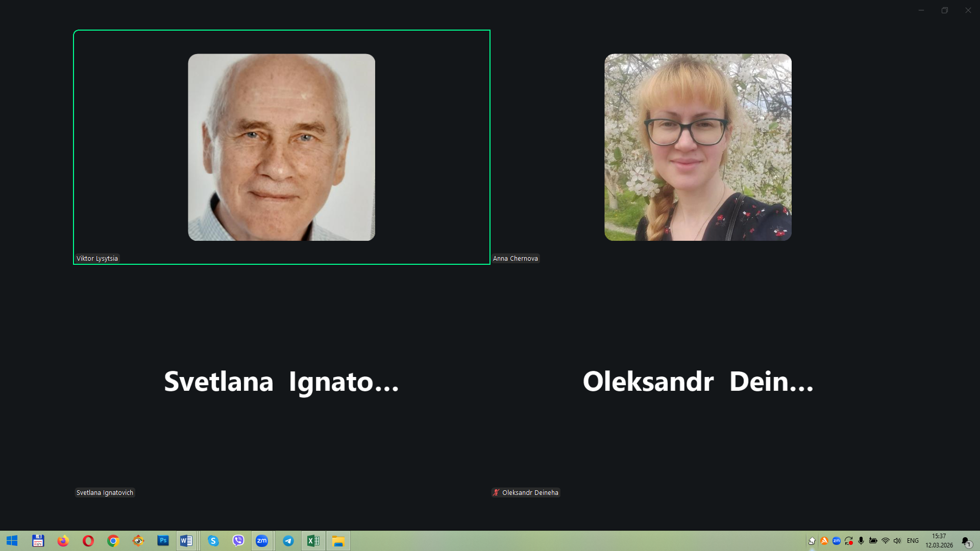
Task: Click Viktor Lysytsia's profile picture
Action: click(281, 147)
